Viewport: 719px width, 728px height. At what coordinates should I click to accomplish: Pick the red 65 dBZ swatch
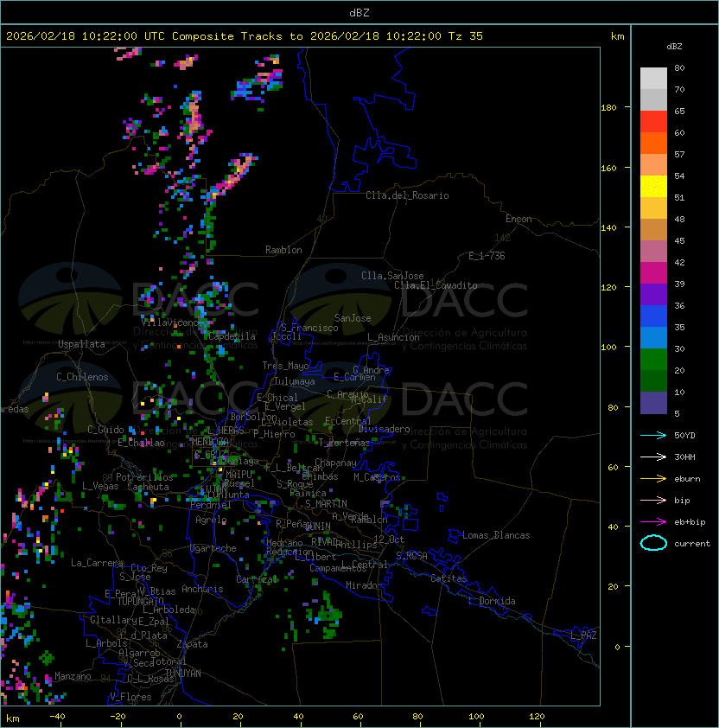coord(653,122)
